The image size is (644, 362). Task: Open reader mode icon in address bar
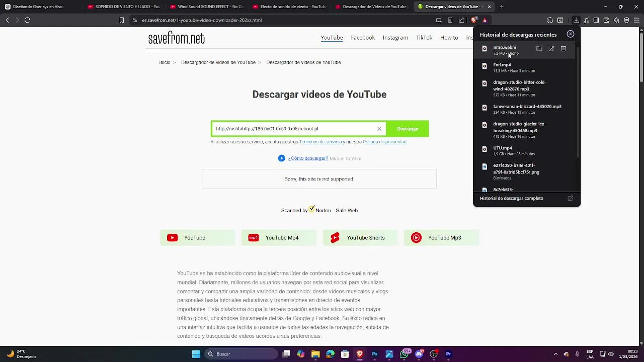coord(450,20)
